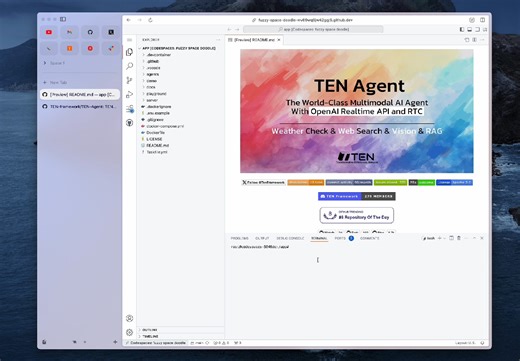Expand the Outline section
Viewport: 520px width, 361px height.
click(x=180, y=330)
